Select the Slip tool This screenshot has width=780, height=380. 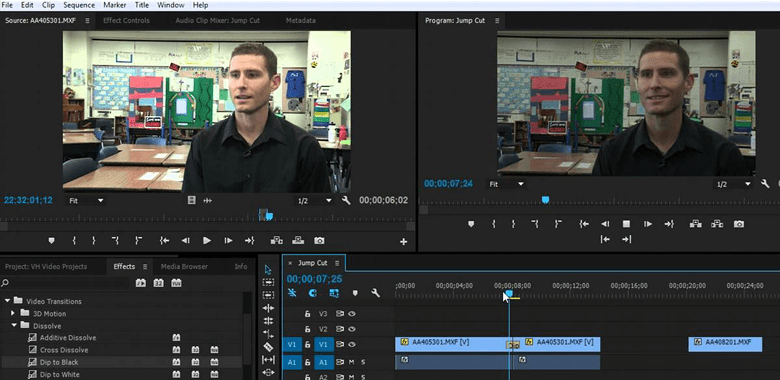(x=268, y=360)
